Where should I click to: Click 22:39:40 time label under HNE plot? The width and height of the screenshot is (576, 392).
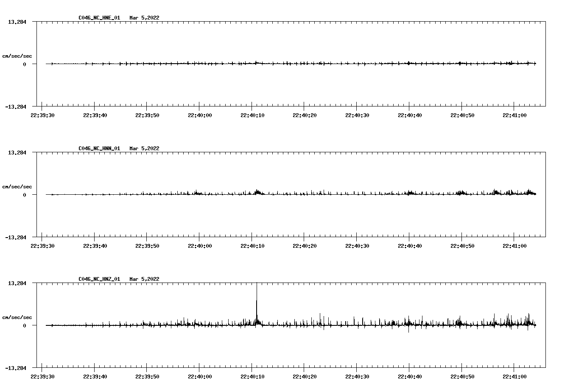[95, 115]
